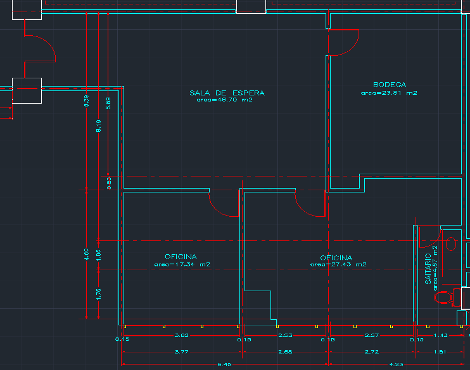Click the stepped wall notch in right Oficina

click(x=260, y=307)
